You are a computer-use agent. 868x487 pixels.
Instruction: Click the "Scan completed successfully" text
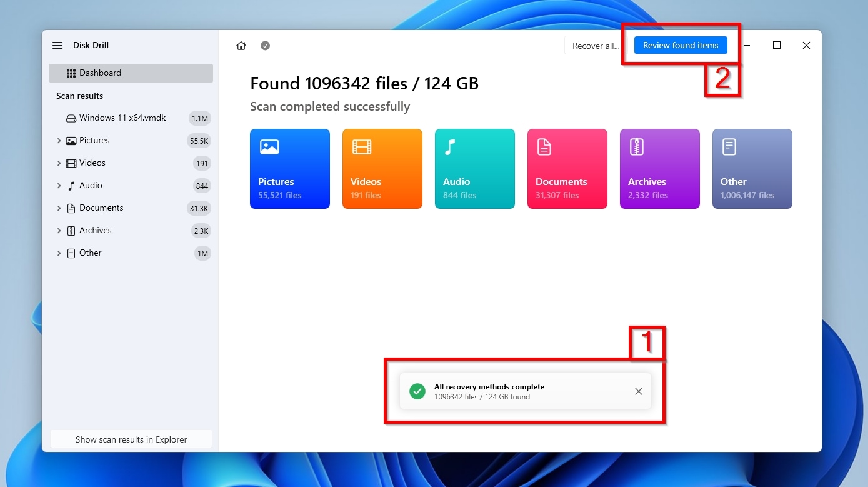330,106
